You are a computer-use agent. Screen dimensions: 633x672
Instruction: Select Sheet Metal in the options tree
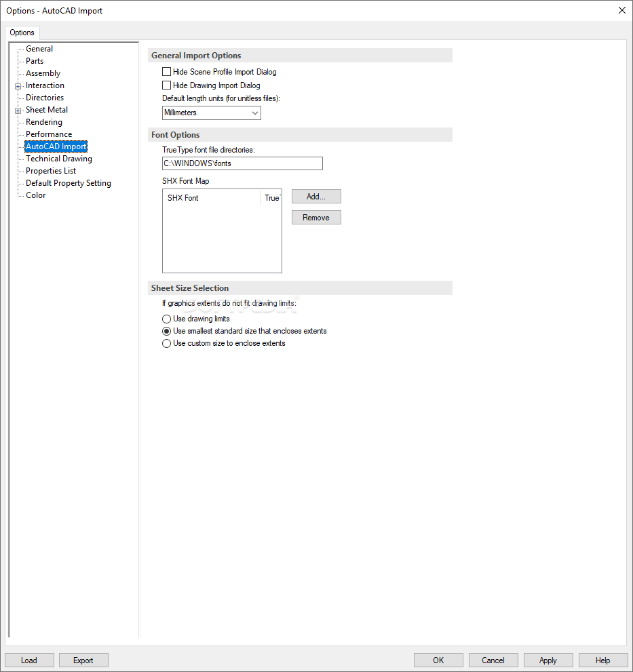coord(46,110)
